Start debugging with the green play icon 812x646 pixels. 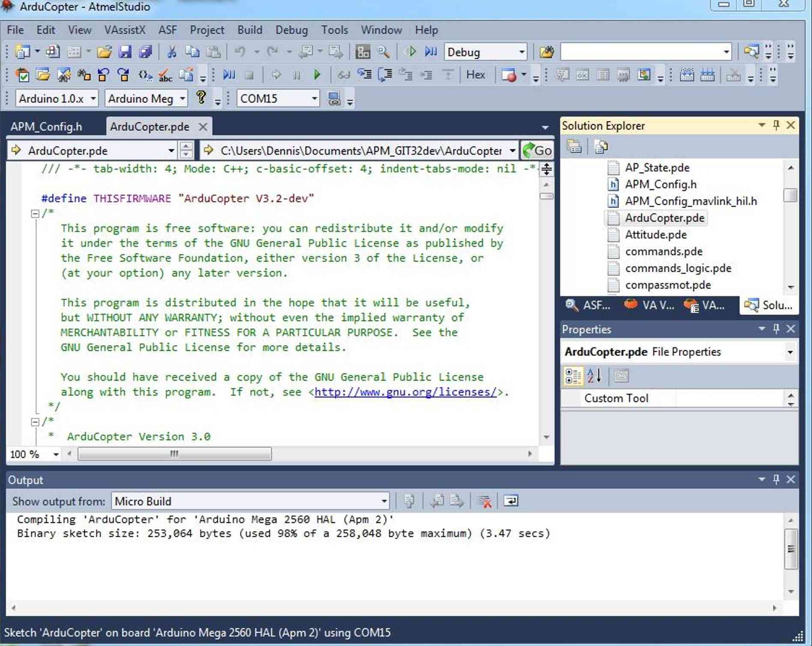(x=317, y=74)
